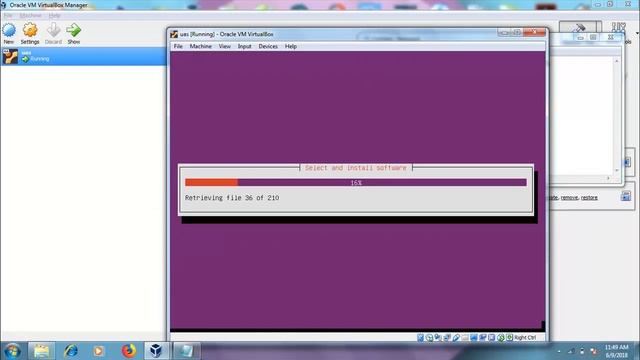Open the Machine menu in the uas VM window
The image size is (640, 360).
pyautogui.click(x=200, y=47)
